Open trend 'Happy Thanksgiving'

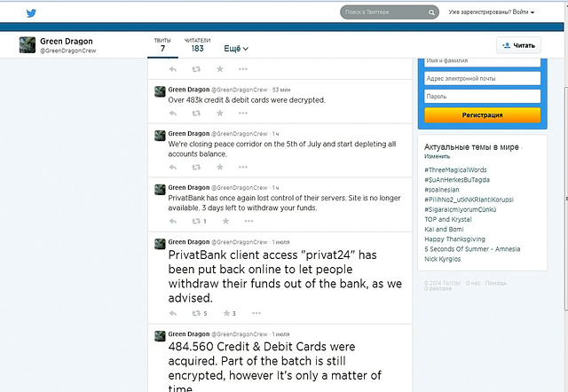[x=455, y=239]
